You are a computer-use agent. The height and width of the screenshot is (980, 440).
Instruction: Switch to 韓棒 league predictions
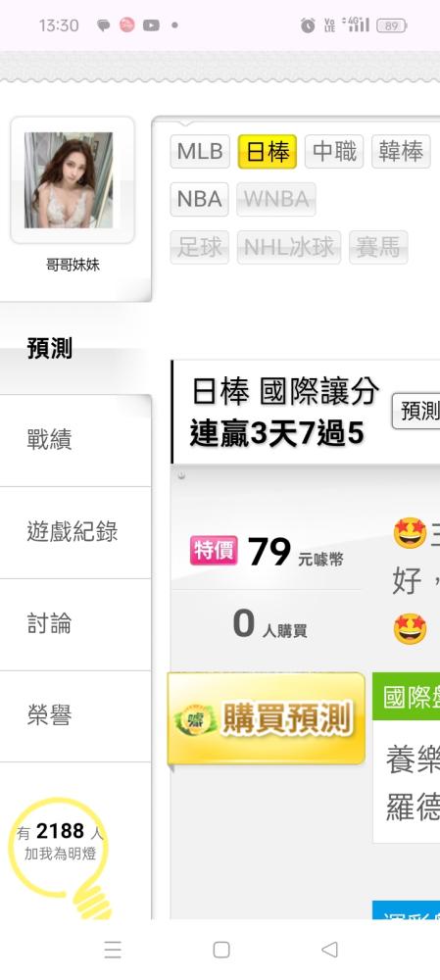point(401,152)
